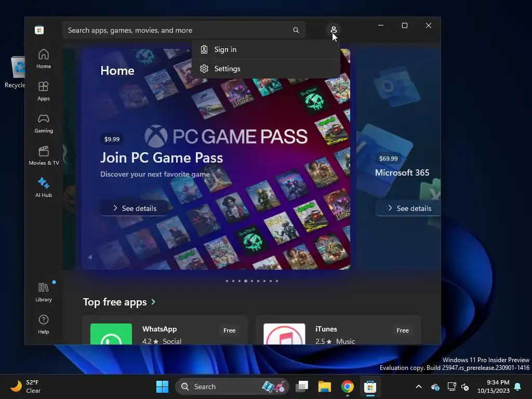Open Google Chrome from the taskbar
The height and width of the screenshot is (399, 532).
348,387
